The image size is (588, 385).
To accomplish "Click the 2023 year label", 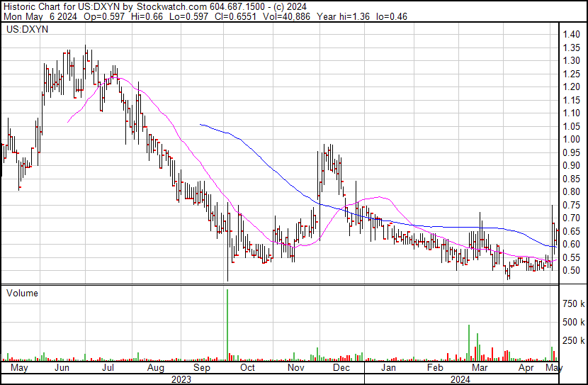I will (x=181, y=379).
